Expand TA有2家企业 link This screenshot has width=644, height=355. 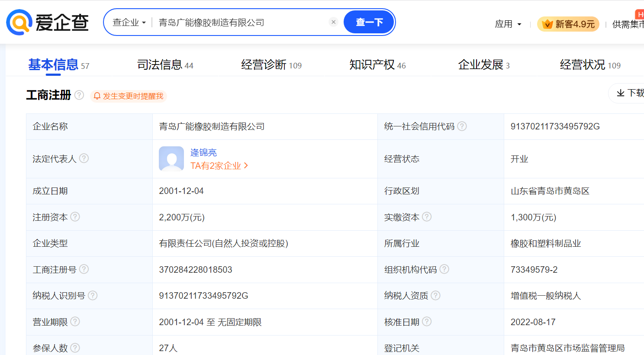(x=219, y=166)
